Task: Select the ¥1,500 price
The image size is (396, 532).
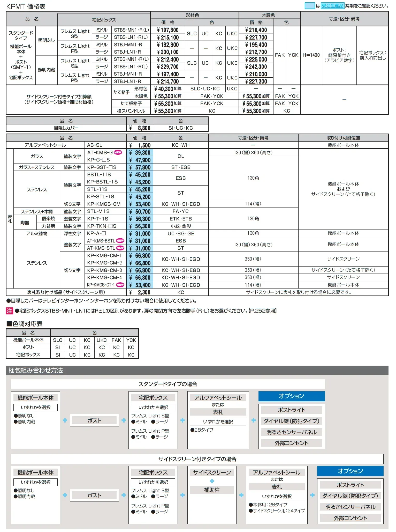Action: point(140,145)
